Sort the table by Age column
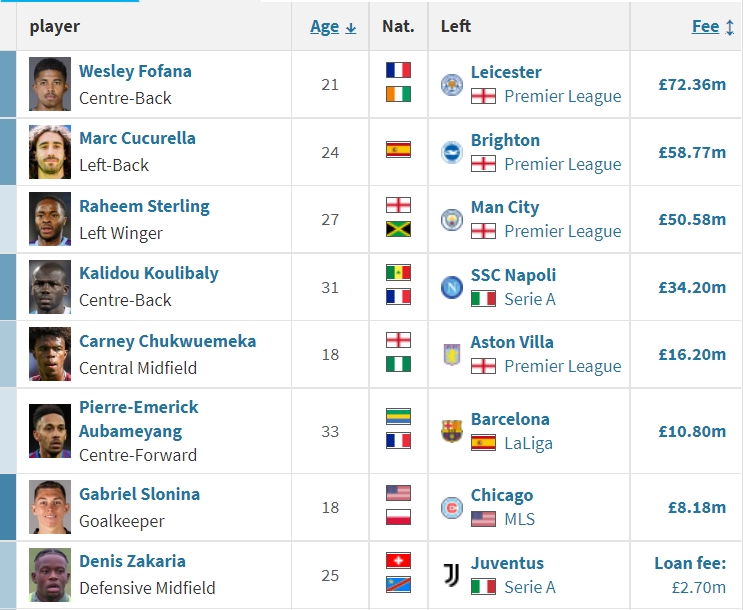The width and height of the screenshot is (743, 610). (x=325, y=27)
